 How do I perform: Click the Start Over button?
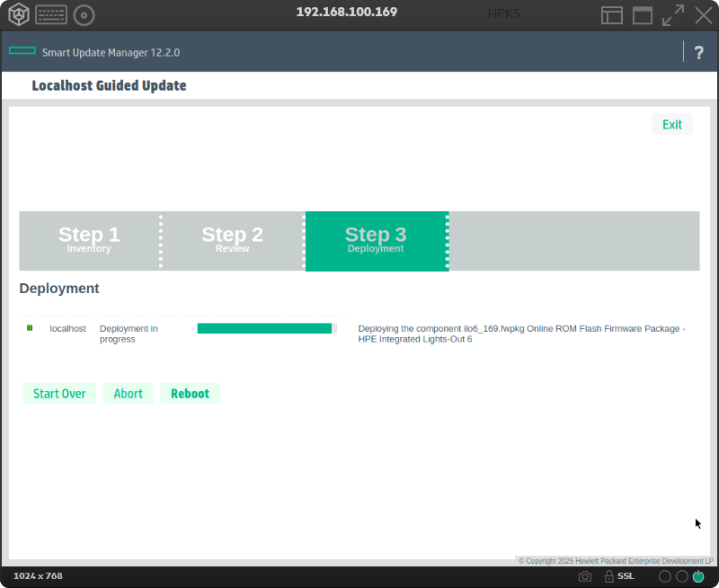(x=59, y=393)
